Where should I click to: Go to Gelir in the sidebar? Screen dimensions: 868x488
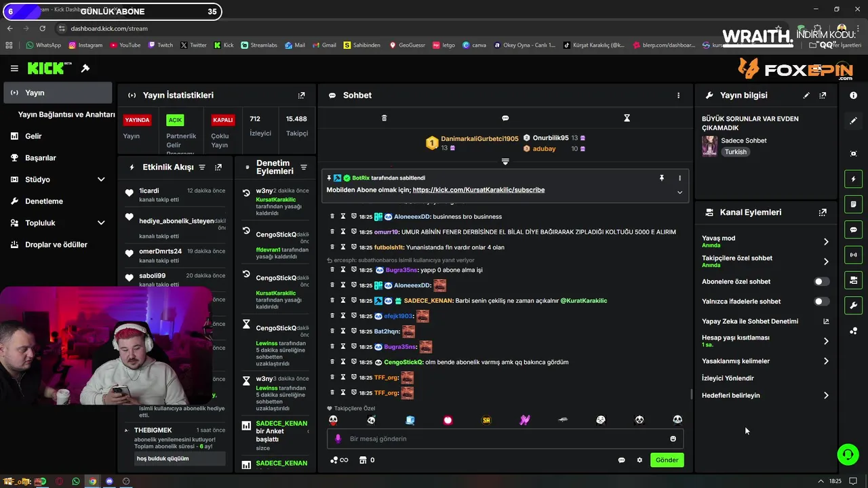33,136
